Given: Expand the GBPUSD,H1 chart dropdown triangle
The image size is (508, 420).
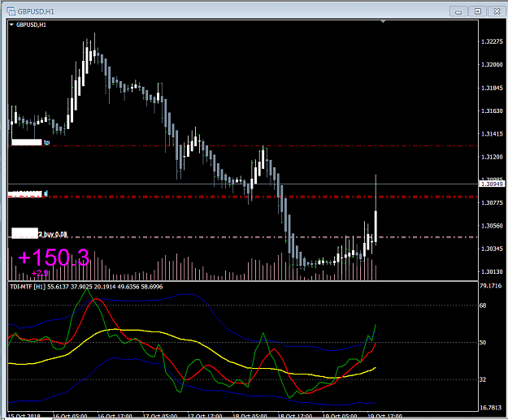Looking at the screenshot, I should pyautogui.click(x=11, y=24).
